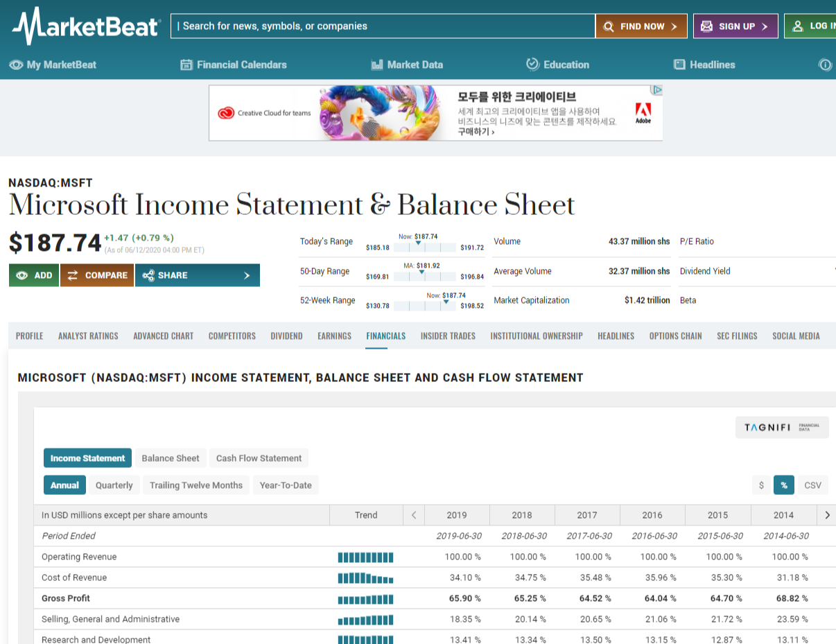
Task: Open the Competitors tab
Action: pyautogui.click(x=232, y=336)
